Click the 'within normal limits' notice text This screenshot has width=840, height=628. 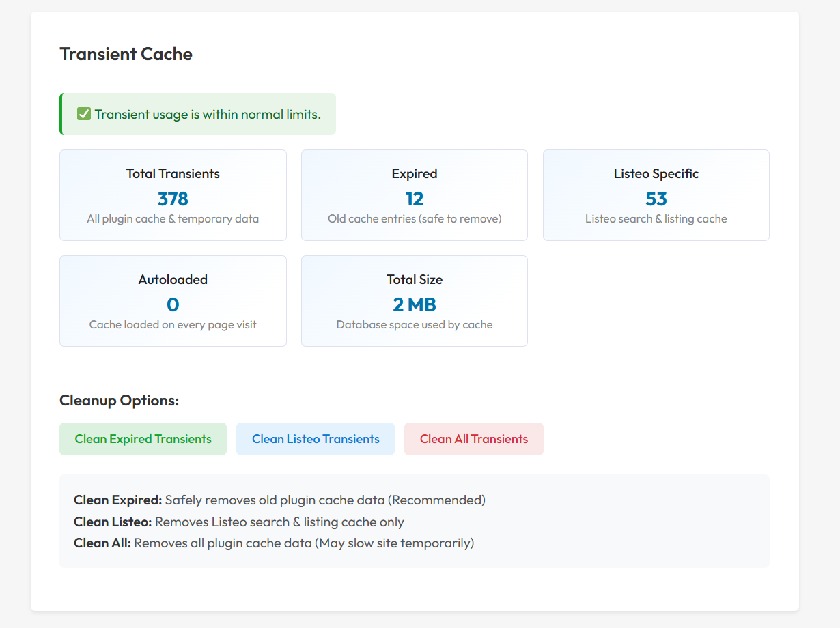tap(208, 114)
